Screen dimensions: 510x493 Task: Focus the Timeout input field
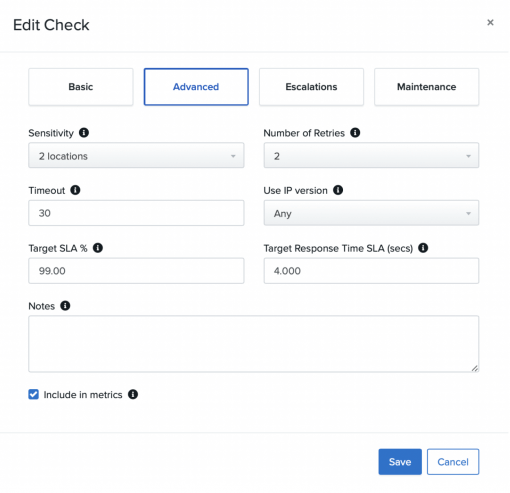click(136, 213)
